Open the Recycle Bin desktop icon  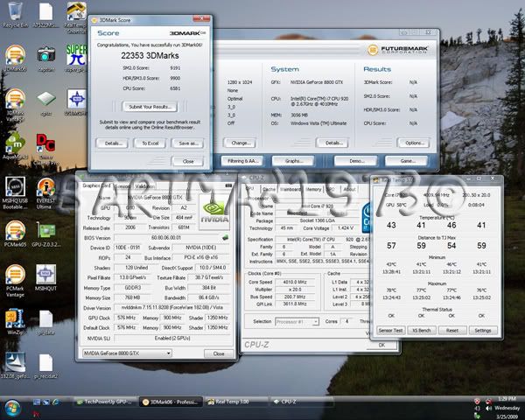pyautogui.click(x=13, y=14)
